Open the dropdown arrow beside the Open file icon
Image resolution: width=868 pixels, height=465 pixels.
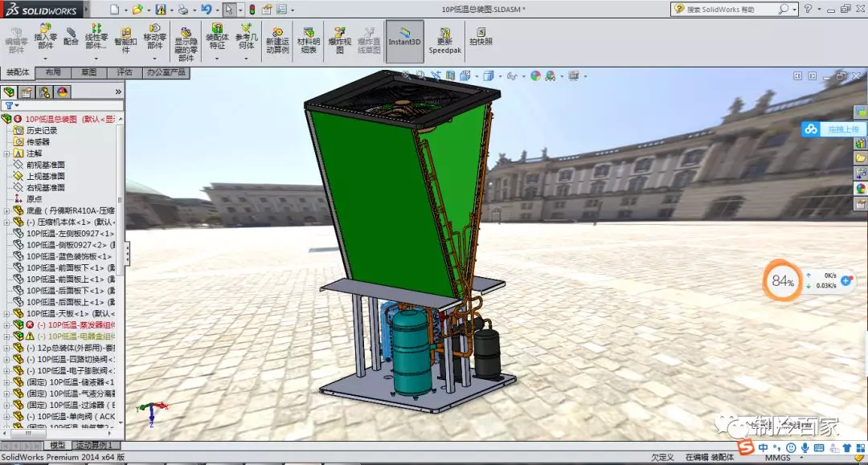(x=149, y=10)
